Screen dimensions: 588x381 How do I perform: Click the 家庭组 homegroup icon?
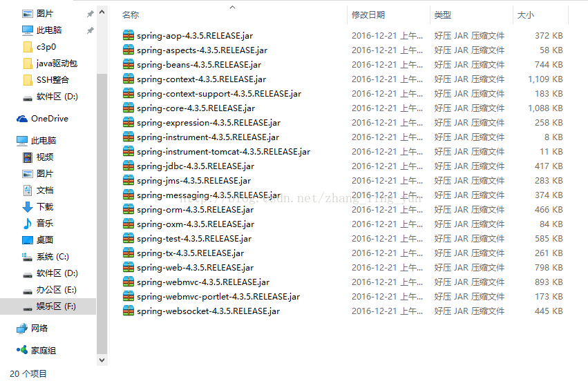pos(22,350)
